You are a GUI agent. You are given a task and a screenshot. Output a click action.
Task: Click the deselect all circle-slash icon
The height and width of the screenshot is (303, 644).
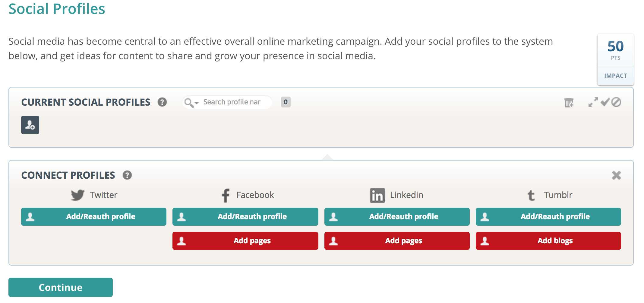point(616,102)
